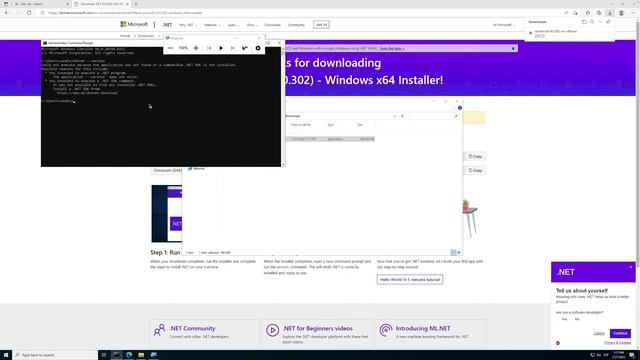Close the purple announcement banner
The width and height of the screenshot is (640, 360).
pos(513,48)
